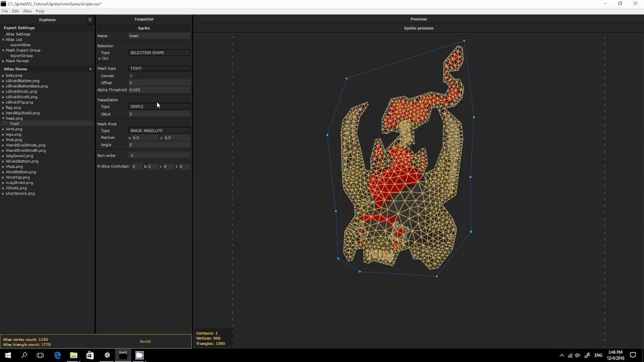Open the Mesh Pivot Type dropdown

[x=158, y=130]
